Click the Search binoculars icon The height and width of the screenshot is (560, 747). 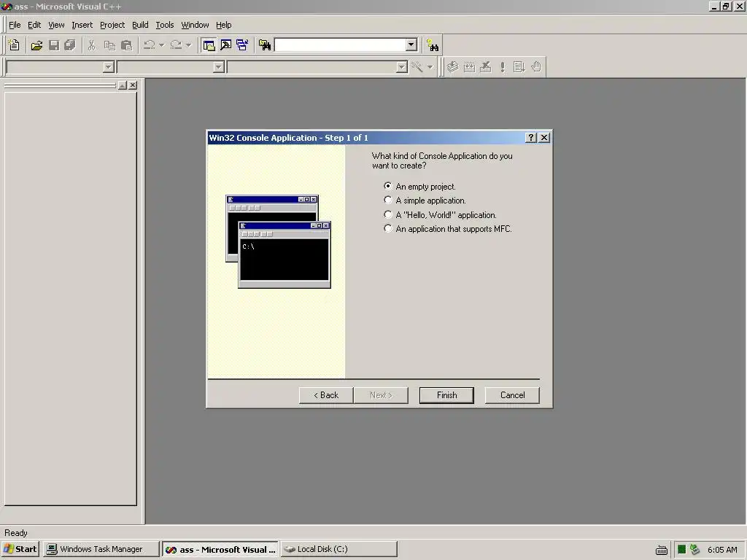pos(433,45)
